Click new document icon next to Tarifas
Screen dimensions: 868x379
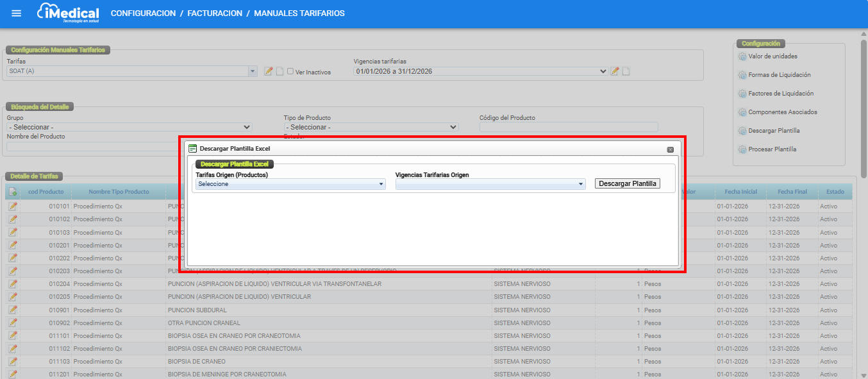280,71
